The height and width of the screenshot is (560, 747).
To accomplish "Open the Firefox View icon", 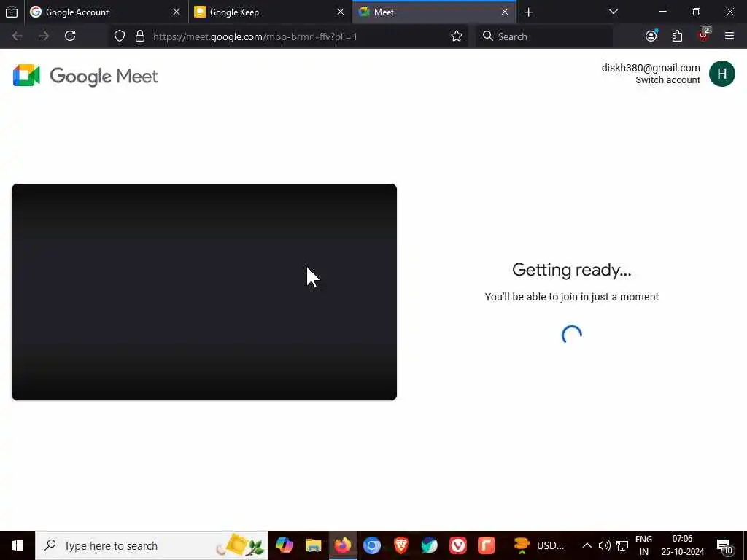I will coord(12,12).
